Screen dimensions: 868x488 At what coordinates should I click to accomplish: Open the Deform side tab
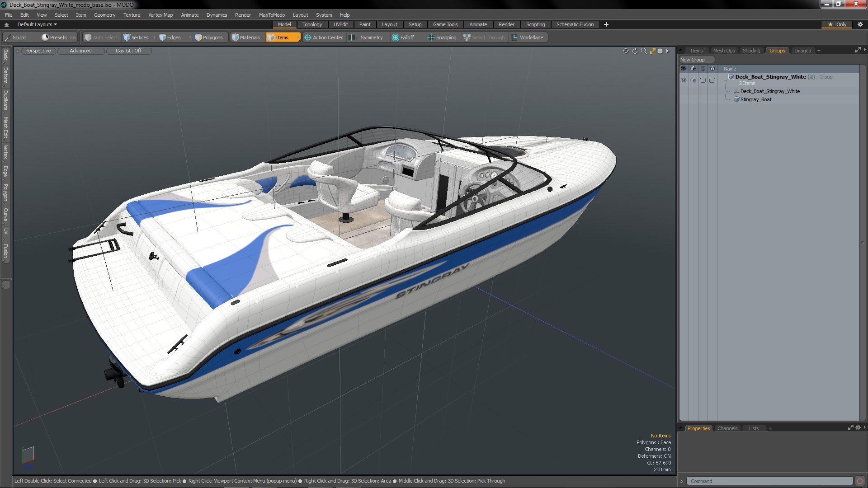point(5,76)
